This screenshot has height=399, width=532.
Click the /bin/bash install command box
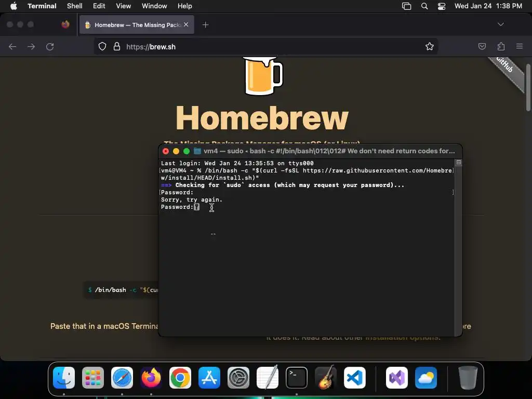pyautogui.click(x=121, y=290)
